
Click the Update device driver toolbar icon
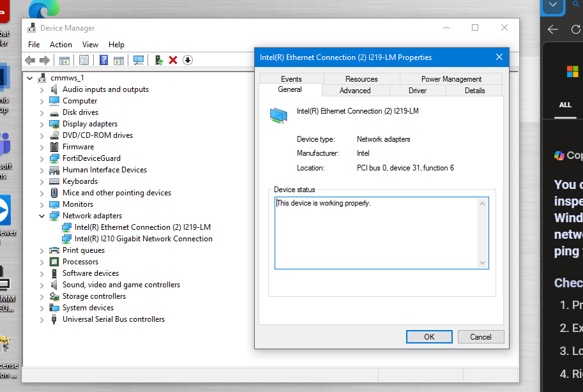pos(159,60)
